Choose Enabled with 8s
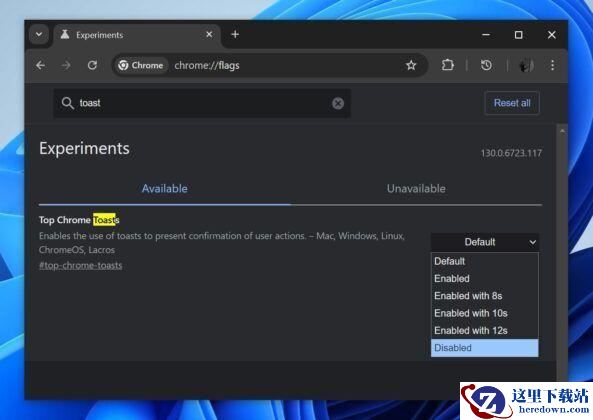Viewport: 593px width, 420px height. coord(485,296)
